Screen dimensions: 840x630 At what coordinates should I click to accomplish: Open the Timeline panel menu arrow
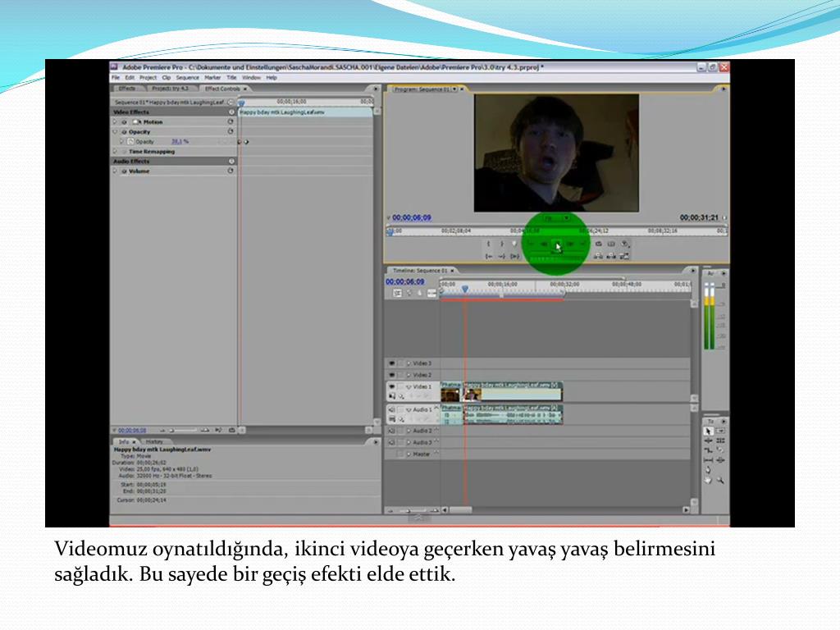(692, 270)
